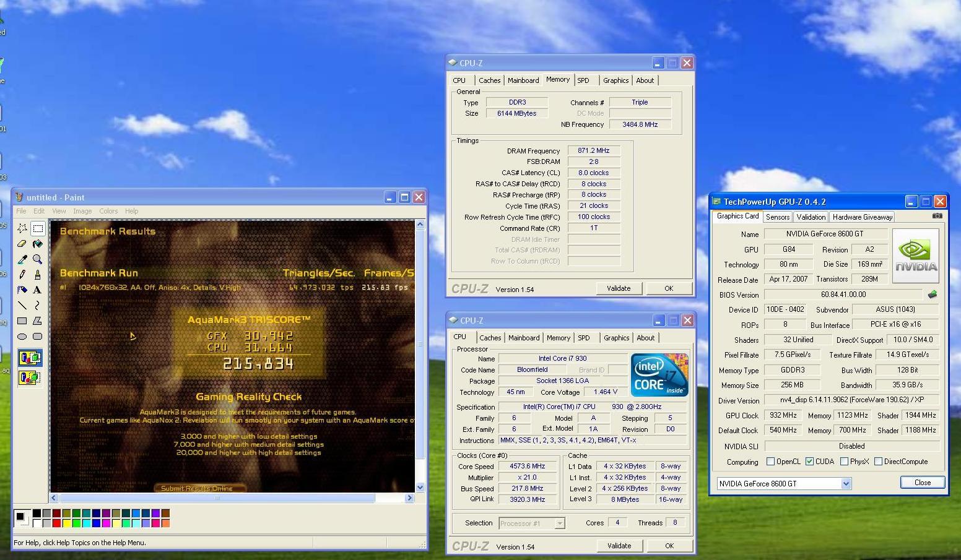Choose the Eraser tool in Paint
The height and width of the screenshot is (560, 961).
pyautogui.click(x=22, y=244)
